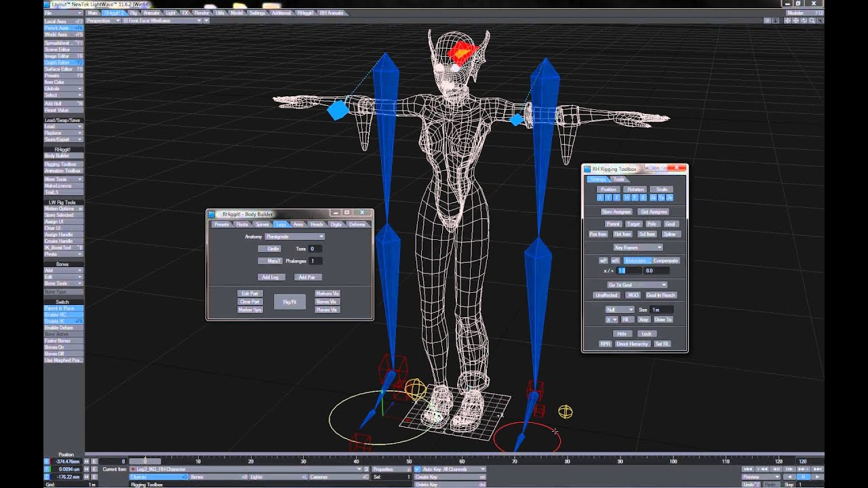This screenshot has height=488, width=868.
Task: Click the timeline frame slider handle
Action: [x=144, y=461]
